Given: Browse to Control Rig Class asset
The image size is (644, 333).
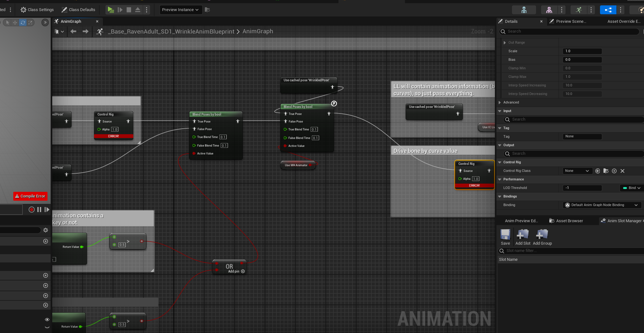Looking at the screenshot, I should click(606, 171).
